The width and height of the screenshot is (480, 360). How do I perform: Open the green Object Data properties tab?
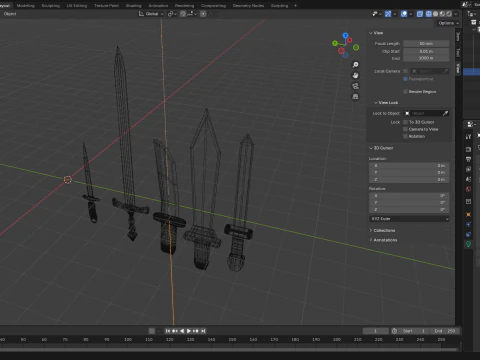click(x=468, y=244)
